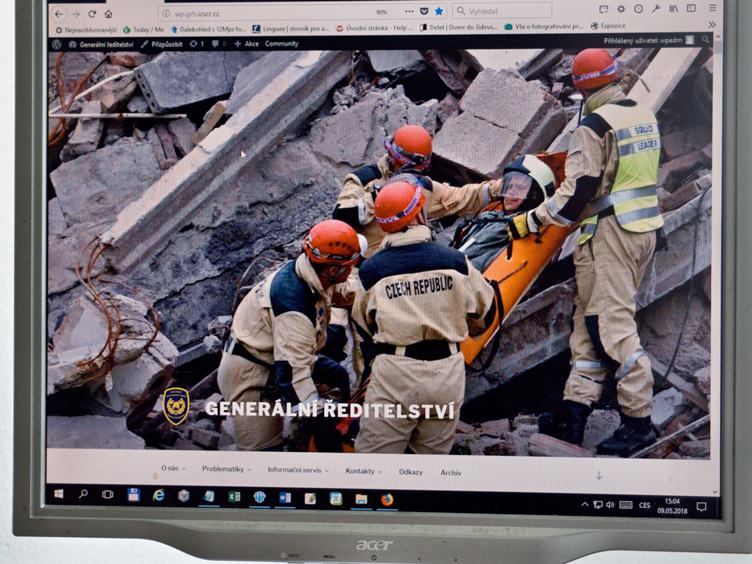The image size is (752, 564).
Task: Click the browser forward arrow
Action: coord(75,14)
